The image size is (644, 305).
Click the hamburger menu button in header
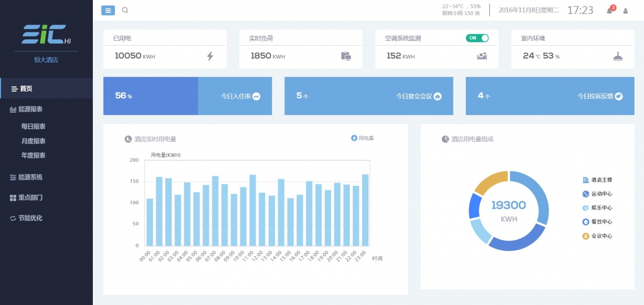click(108, 10)
